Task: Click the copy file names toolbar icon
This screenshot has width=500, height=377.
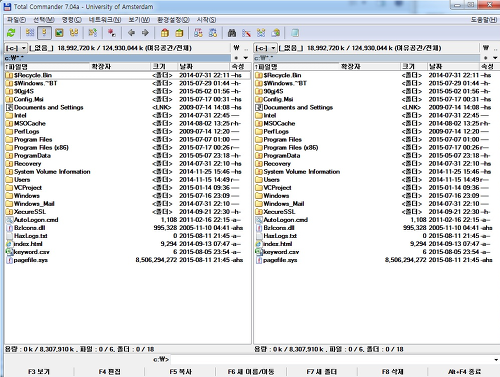Action: [x=276, y=33]
